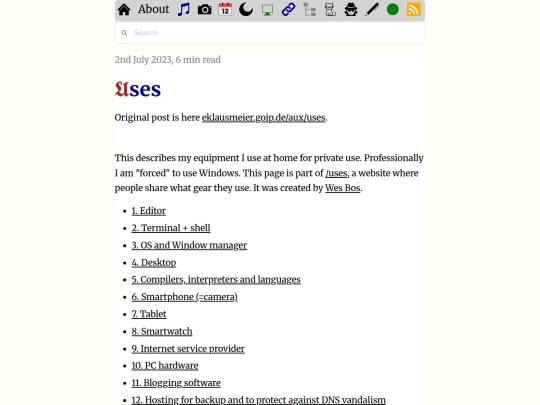Click the spy with hat icon
The height and width of the screenshot is (405, 540).
tap(351, 10)
